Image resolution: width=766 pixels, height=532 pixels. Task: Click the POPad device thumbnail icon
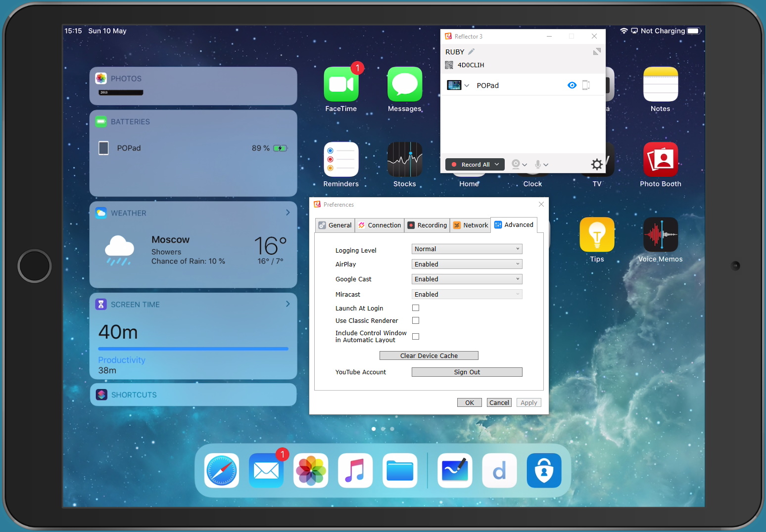(454, 85)
